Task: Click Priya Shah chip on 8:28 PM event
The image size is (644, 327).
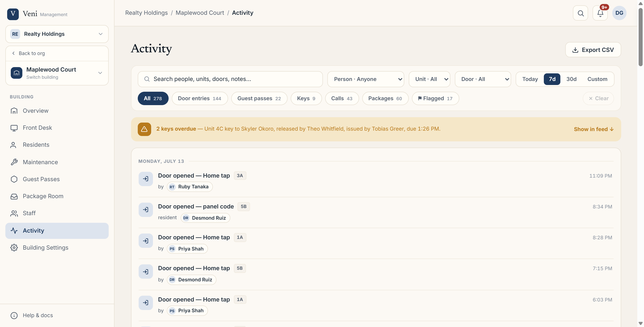Action: (x=187, y=249)
